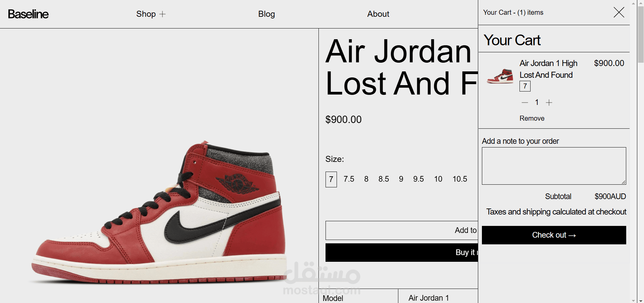The height and width of the screenshot is (303, 644).
Task: Choose size 10.5
Action: tap(460, 179)
